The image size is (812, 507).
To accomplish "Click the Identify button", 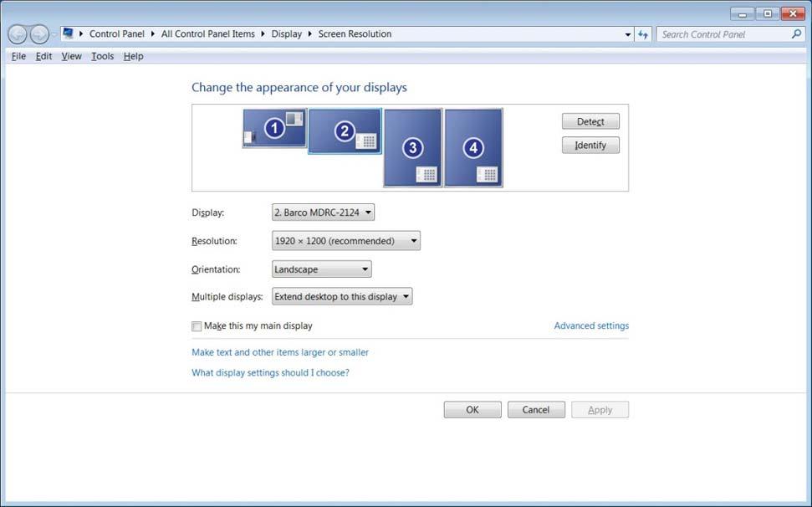I will click(590, 145).
